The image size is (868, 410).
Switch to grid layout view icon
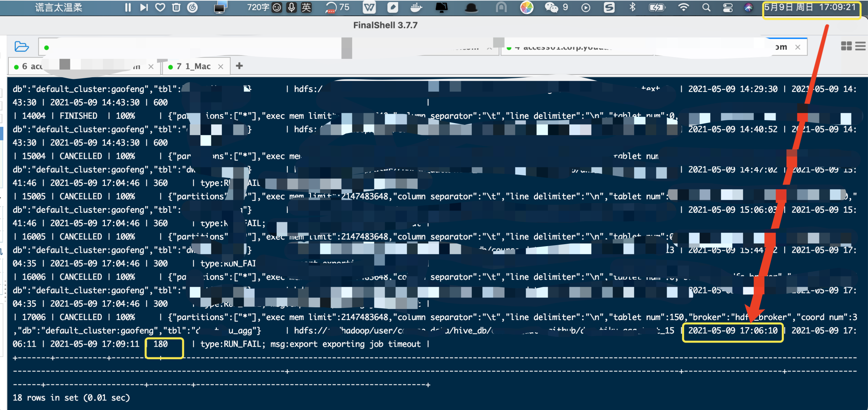(x=846, y=46)
